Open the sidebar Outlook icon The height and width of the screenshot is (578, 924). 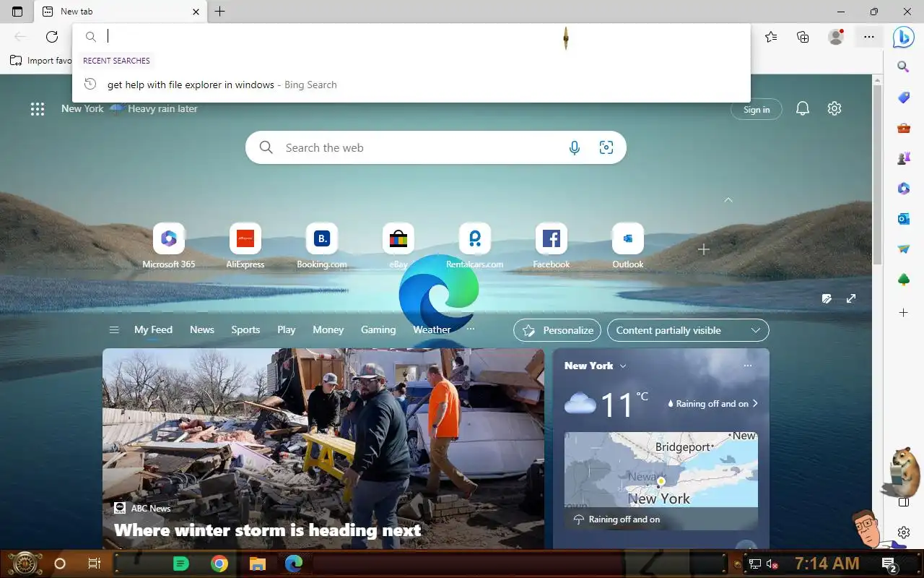(903, 219)
